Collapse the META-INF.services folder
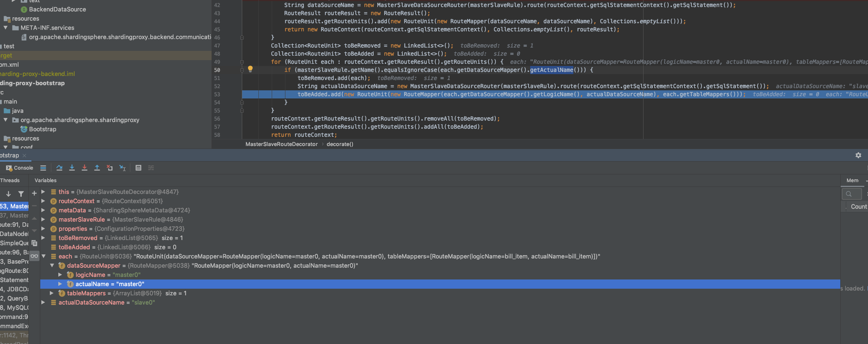The width and height of the screenshot is (868, 344). [x=5, y=28]
